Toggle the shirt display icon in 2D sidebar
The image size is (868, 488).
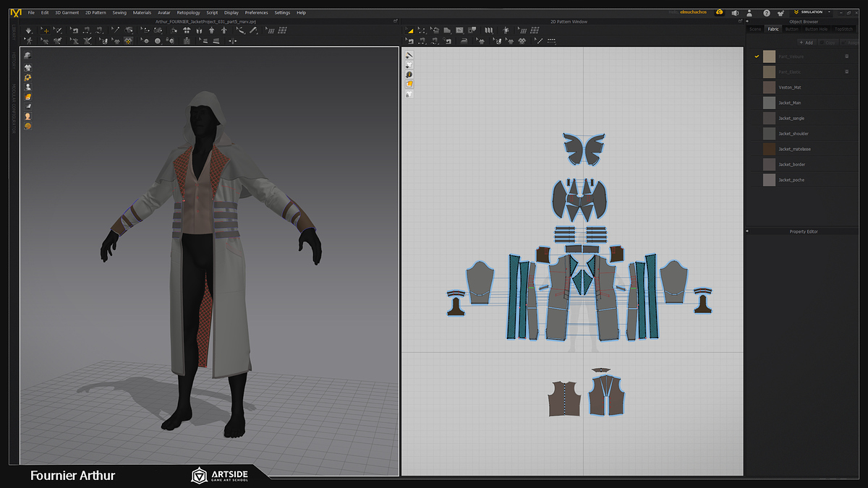pos(409,65)
